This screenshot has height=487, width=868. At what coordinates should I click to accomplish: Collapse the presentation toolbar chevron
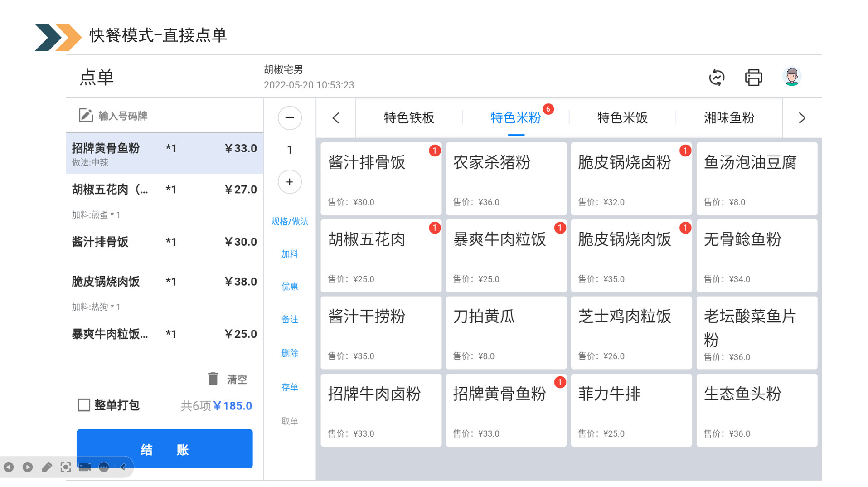pos(123,467)
